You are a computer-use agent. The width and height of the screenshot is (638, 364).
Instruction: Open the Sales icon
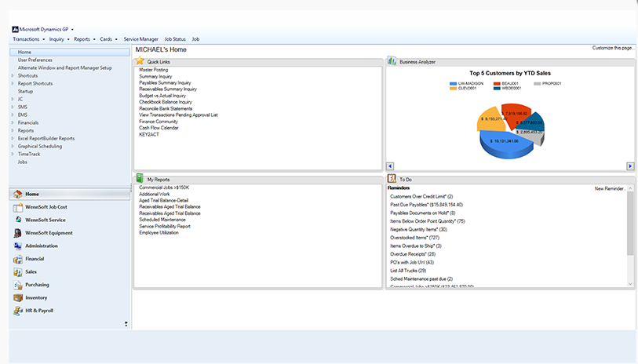pyautogui.click(x=17, y=272)
